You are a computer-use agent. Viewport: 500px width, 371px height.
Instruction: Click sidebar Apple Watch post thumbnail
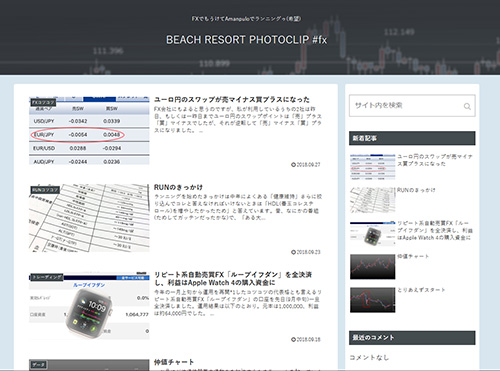373,234
